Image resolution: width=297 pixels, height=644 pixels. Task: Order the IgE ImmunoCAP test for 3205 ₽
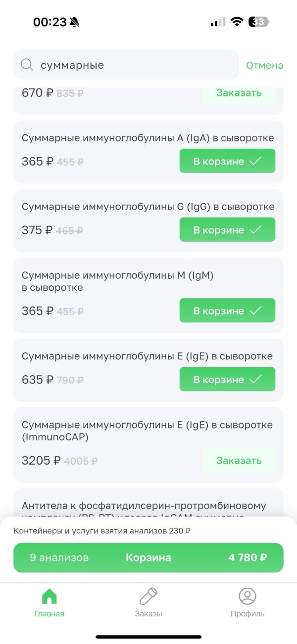(x=239, y=460)
